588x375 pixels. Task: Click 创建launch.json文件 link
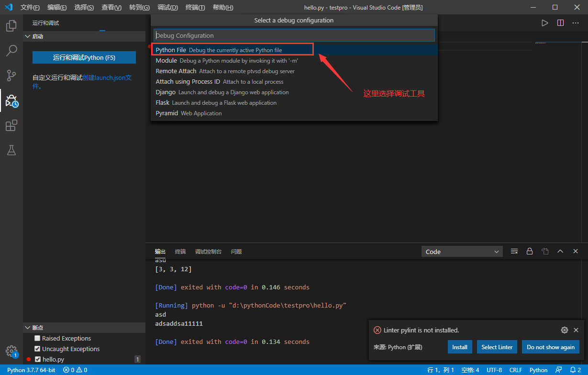click(x=107, y=77)
